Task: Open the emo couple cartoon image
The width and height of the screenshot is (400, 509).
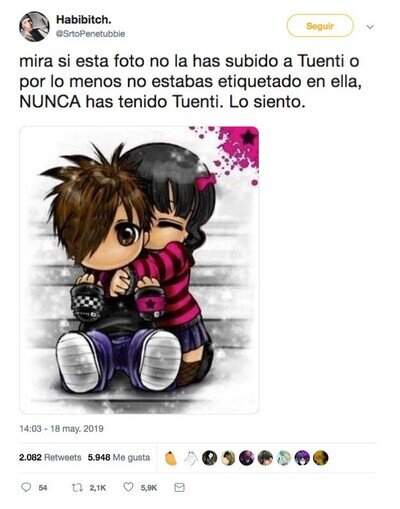Action: 139,270
